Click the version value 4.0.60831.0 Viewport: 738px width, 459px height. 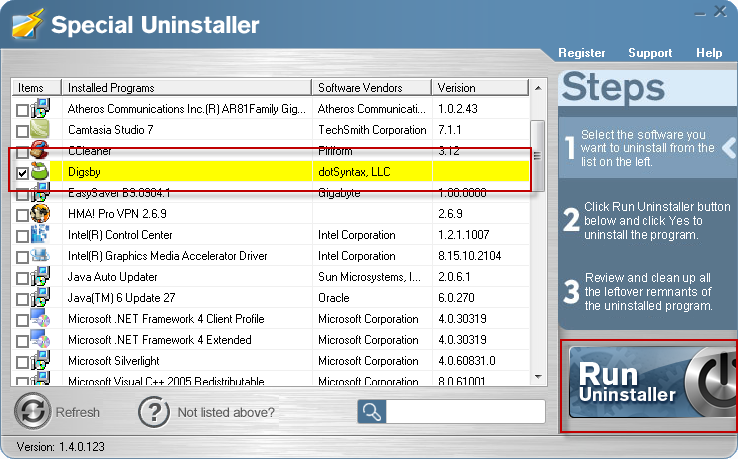coord(467,361)
